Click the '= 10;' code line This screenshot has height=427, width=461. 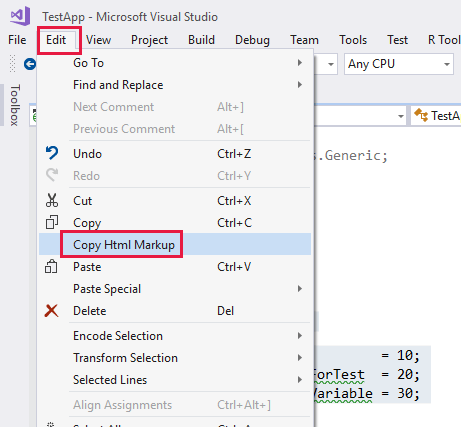(400, 355)
